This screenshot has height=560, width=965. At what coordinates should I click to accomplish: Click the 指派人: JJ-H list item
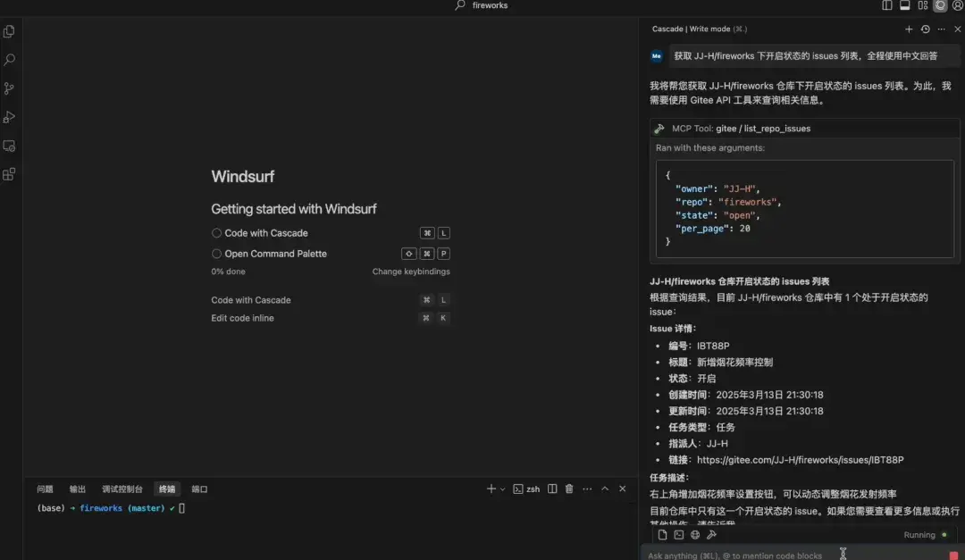coord(698,444)
